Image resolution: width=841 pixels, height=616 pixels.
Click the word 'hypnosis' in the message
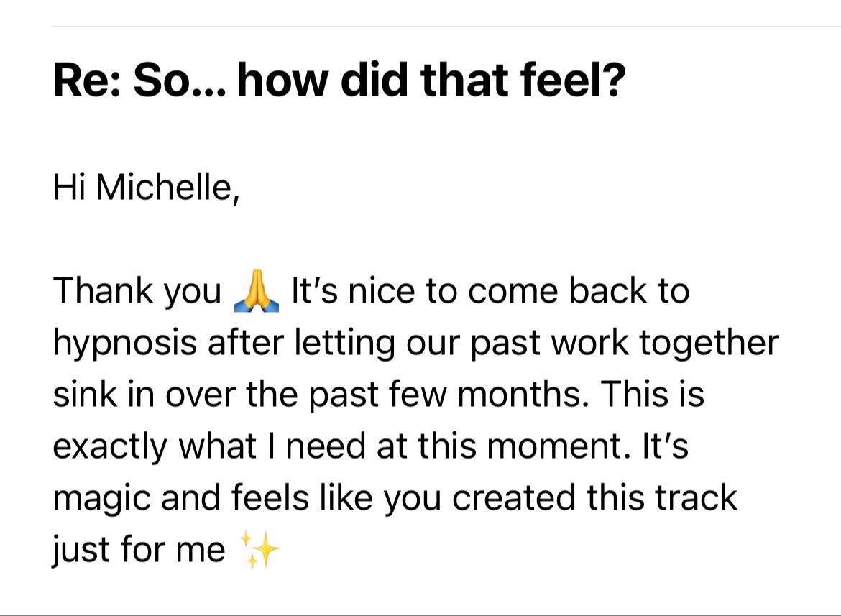[x=124, y=344]
